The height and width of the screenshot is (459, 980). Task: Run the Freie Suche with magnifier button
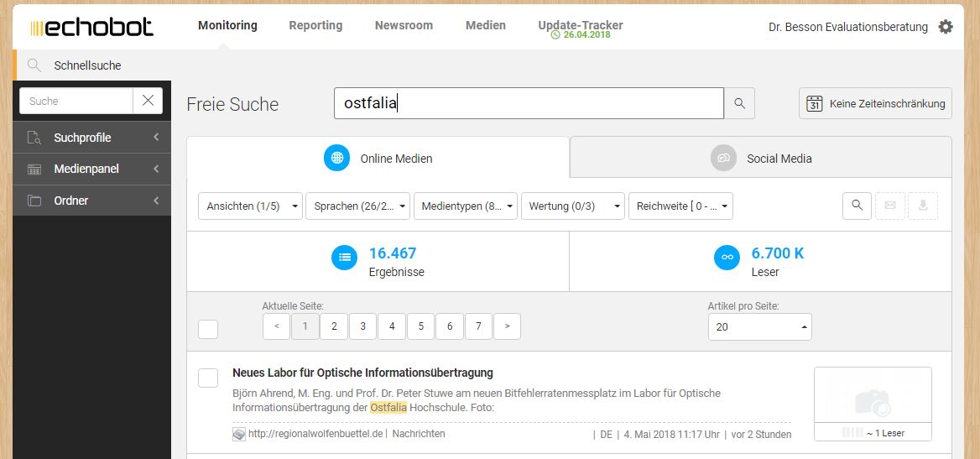[x=739, y=103]
